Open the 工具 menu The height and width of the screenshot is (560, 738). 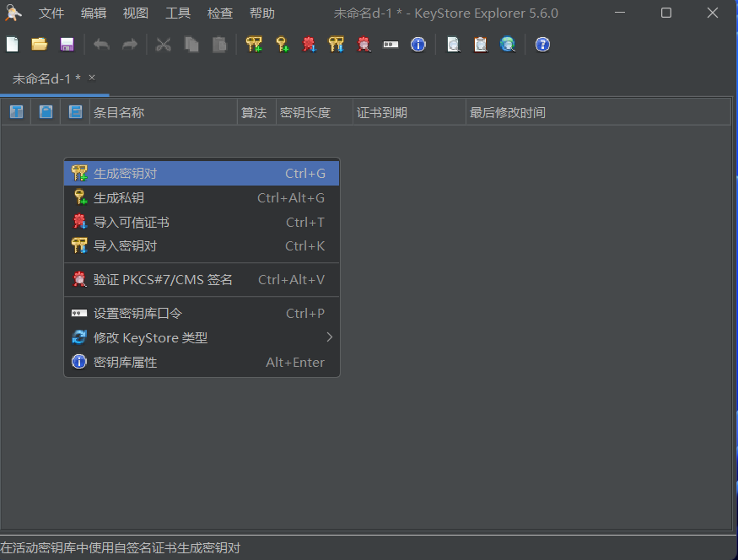178,13
